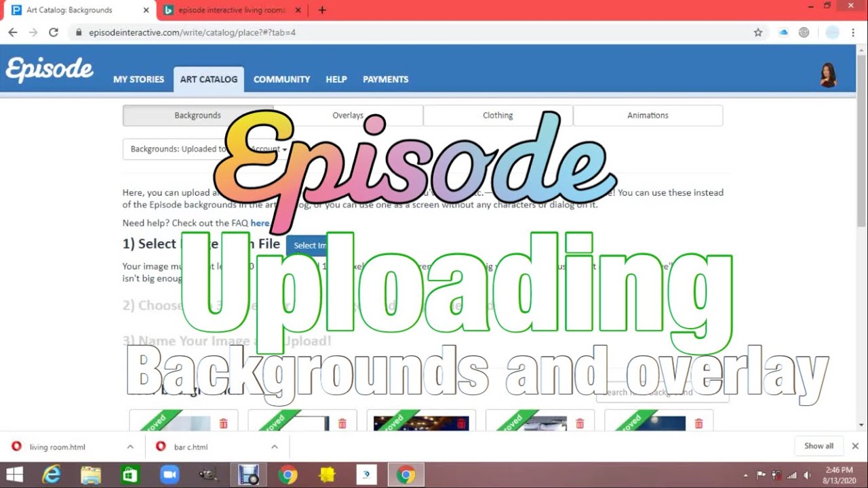868x488 pixels.
Task: Expand options for living room.html download
Action: click(130, 447)
